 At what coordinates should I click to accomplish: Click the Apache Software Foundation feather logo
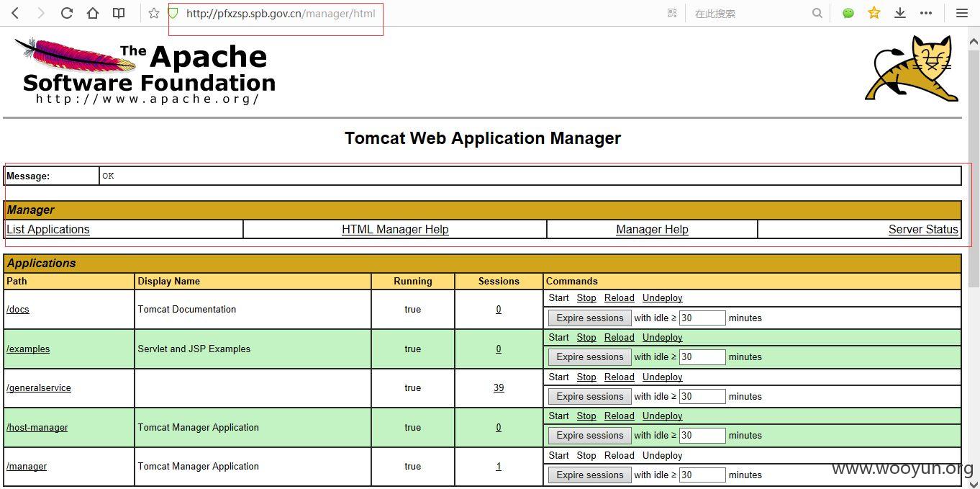tap(144, 71)
